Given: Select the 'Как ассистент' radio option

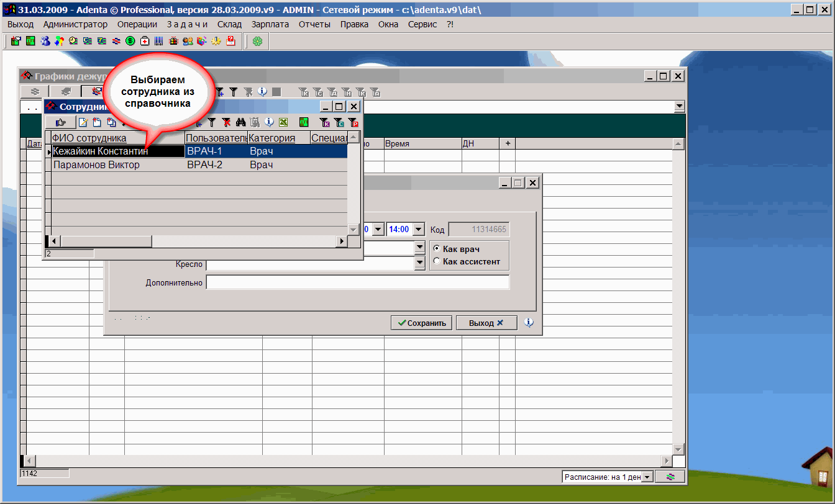Looking at the screenshot, I should (x=437, y=261).
